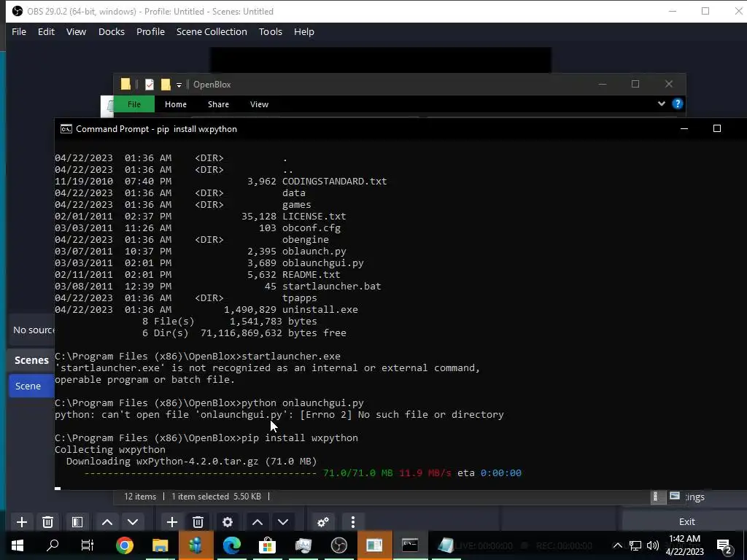Launch Google Chrome from taskbar
The width and height of the screenshot is (747, 560).
click(124, 545)
